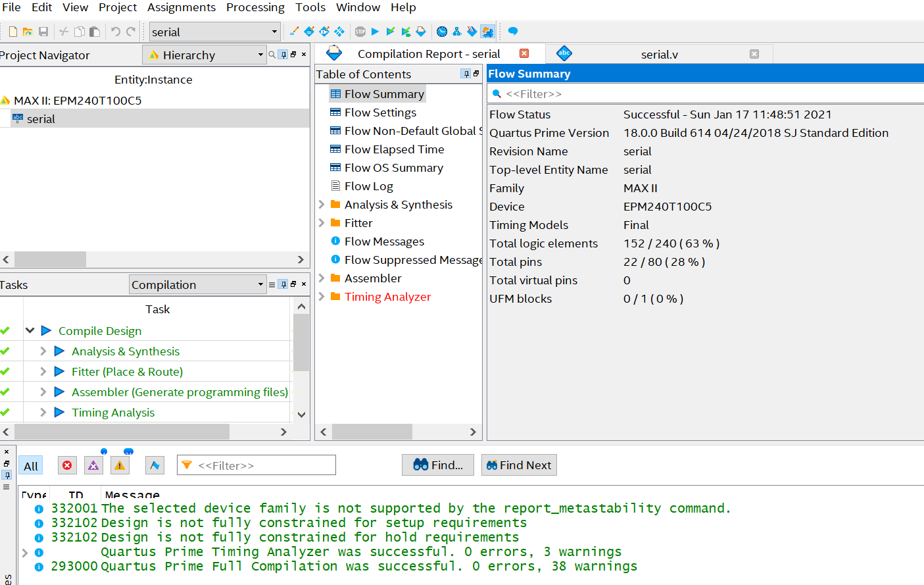Toggle the Project Navigator pin button

tap(283, 55)
